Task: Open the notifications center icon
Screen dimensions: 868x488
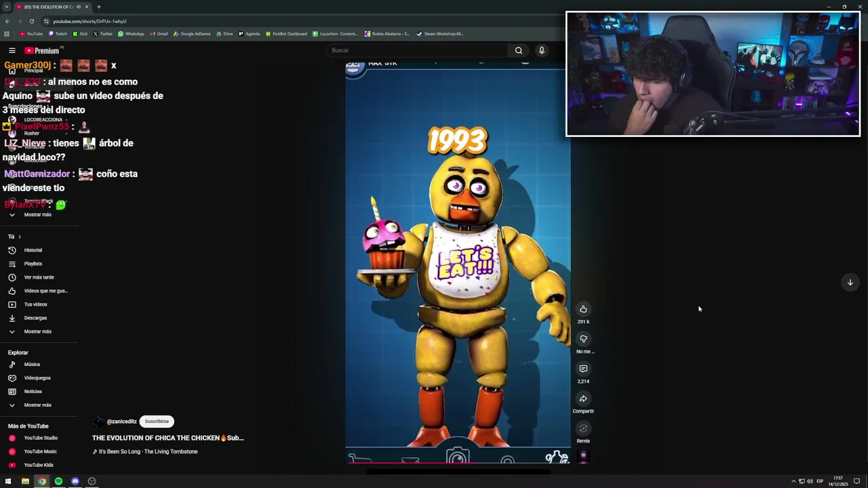Action: tap(856, 481)
